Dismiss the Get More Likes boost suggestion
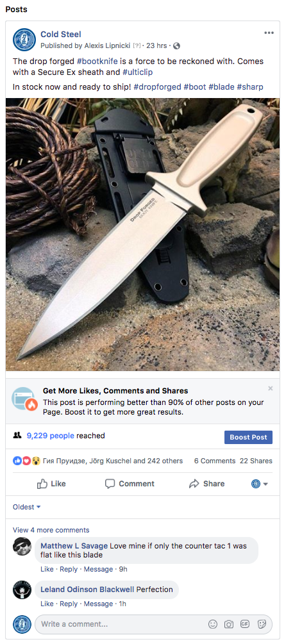The width and height of the screenshot is (286, 644). [x=270, y=388]
